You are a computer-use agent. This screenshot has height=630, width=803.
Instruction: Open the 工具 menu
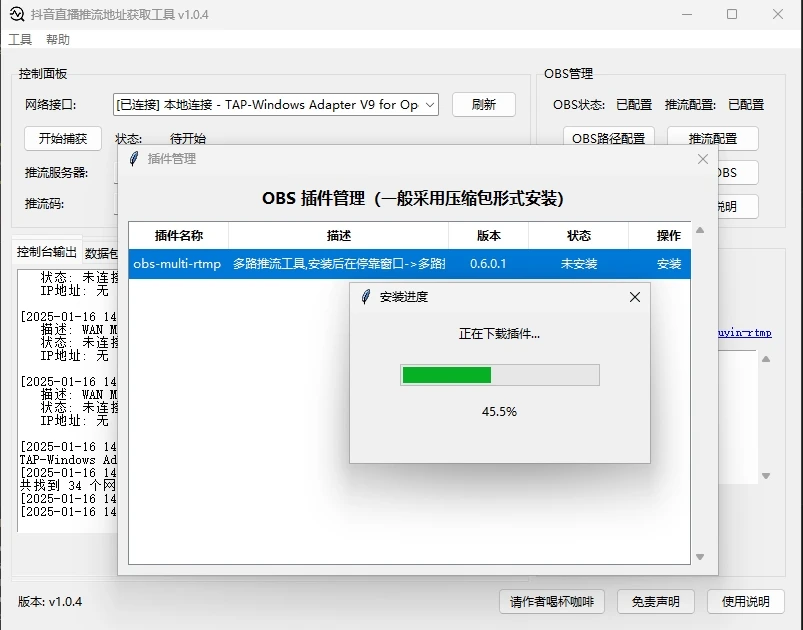point(20,39)
